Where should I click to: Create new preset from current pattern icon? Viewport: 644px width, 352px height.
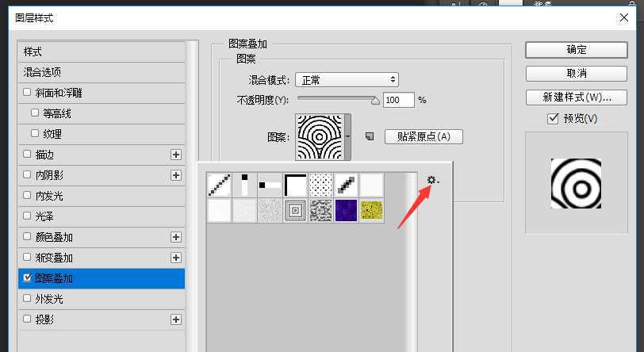(x=370, y=136)
